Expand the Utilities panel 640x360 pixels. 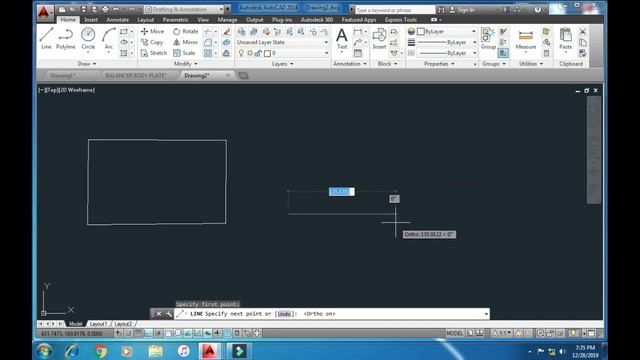pyautogui.click(x=531, y=64)
